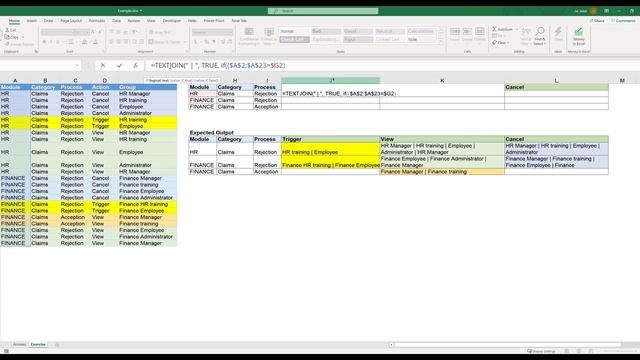Viewport: 640px width, 360px height.
Task: Select column L header
Action: (556, 80)
